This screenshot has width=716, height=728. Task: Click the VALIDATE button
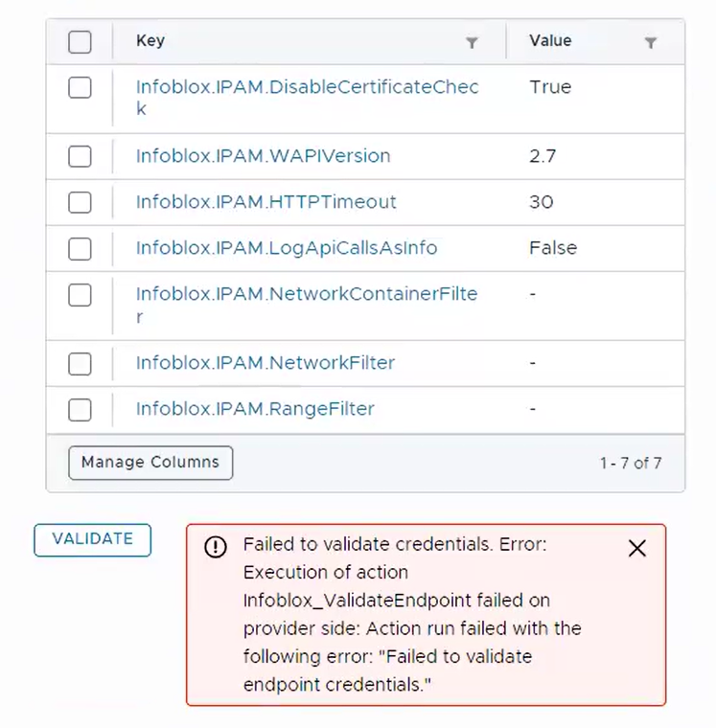[x=92, y=539]
